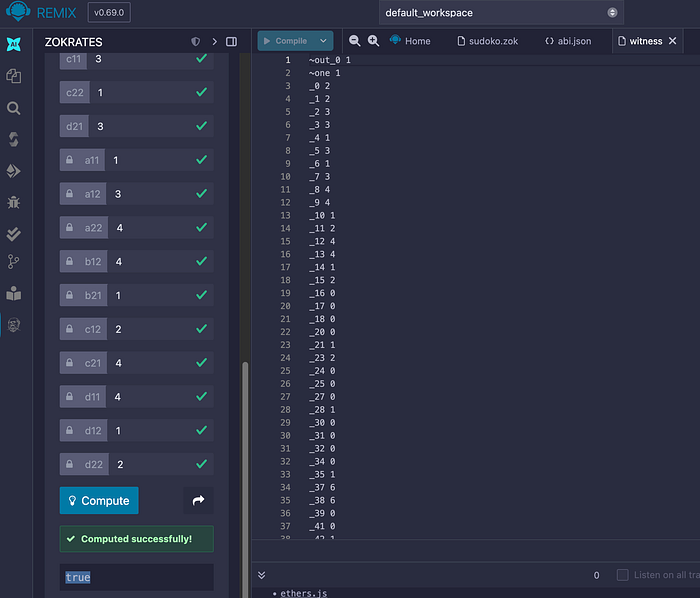Click the lock icon on d22 field
This screenshot has height=598, width=700.
69,464
